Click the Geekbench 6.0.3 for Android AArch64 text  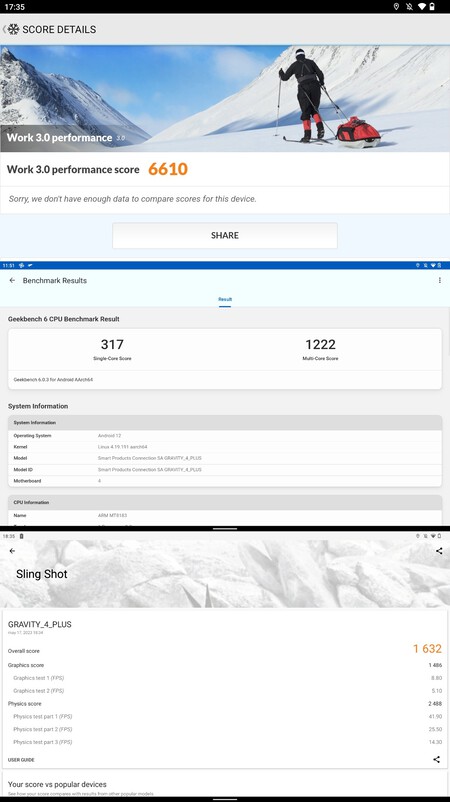pos(53,380)
